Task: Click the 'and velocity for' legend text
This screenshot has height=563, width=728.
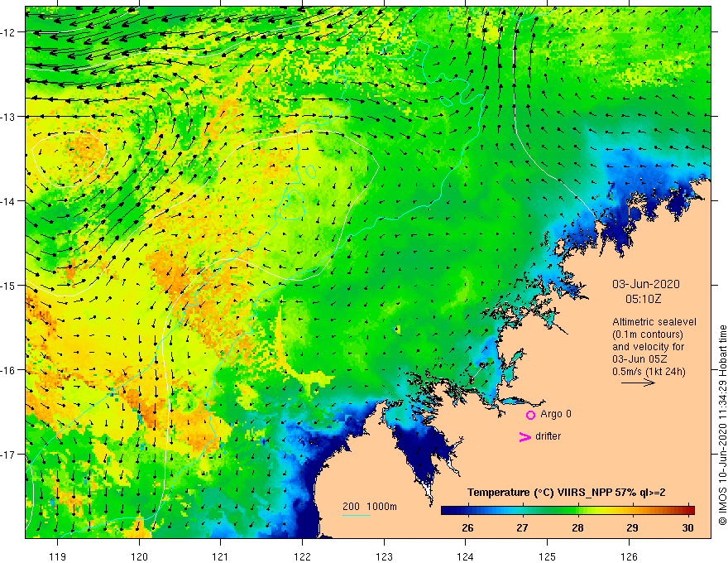Action: (x=648, y=347)
